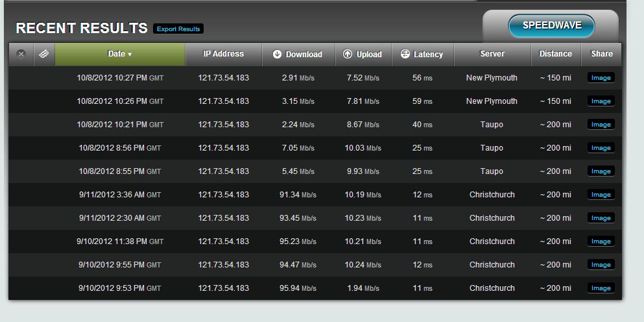
Task: Click the 91.34 Mb/s download value
Action: point(298,195)
